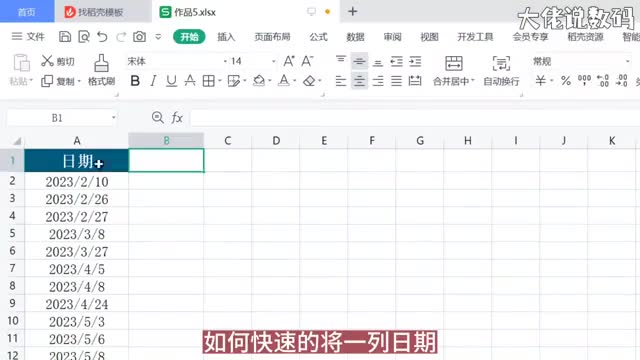Switch to the 插入 ribbon tab
This screenshot has height=360, width=640.
[x=226, y=37]
